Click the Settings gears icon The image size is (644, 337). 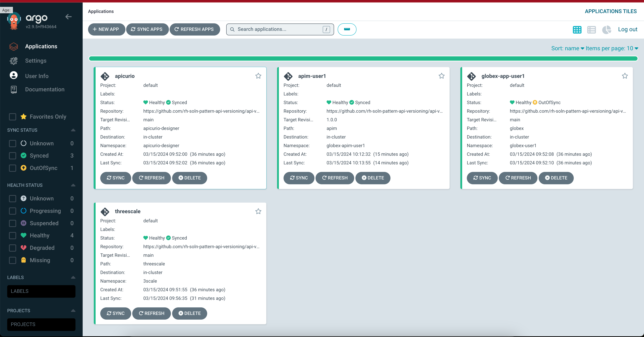(14, 61)
